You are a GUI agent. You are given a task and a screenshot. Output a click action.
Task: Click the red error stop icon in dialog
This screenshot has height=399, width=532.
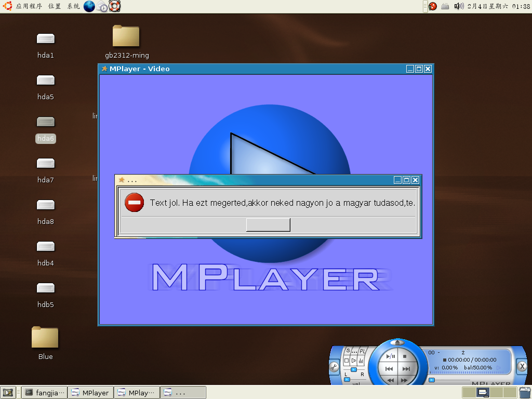click(x=135, y=203)
